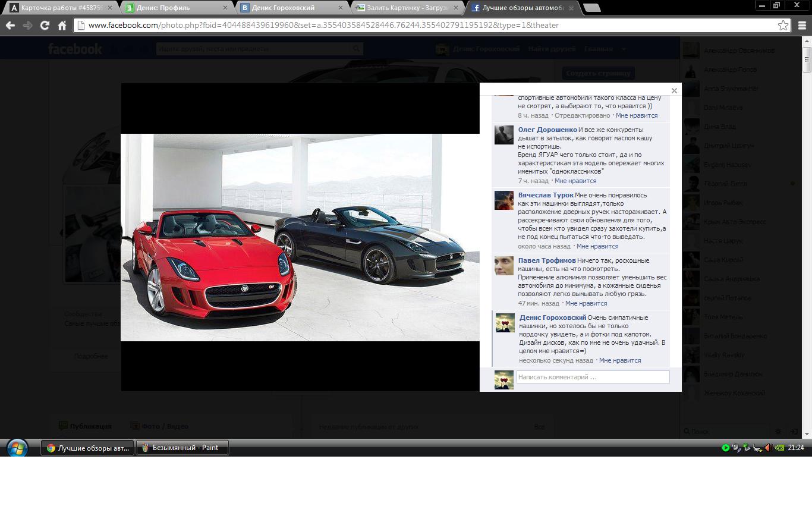
Task: Close the Карточка работы tab
Action: pyautogui.click(x=110, y=8)
